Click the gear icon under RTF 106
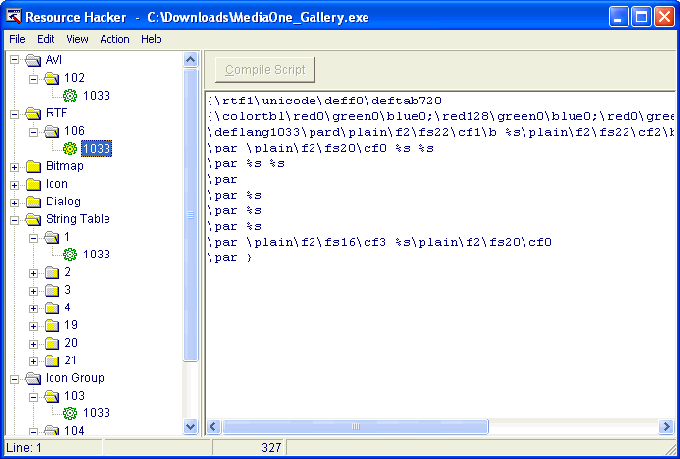 click(x=70, y=149)
